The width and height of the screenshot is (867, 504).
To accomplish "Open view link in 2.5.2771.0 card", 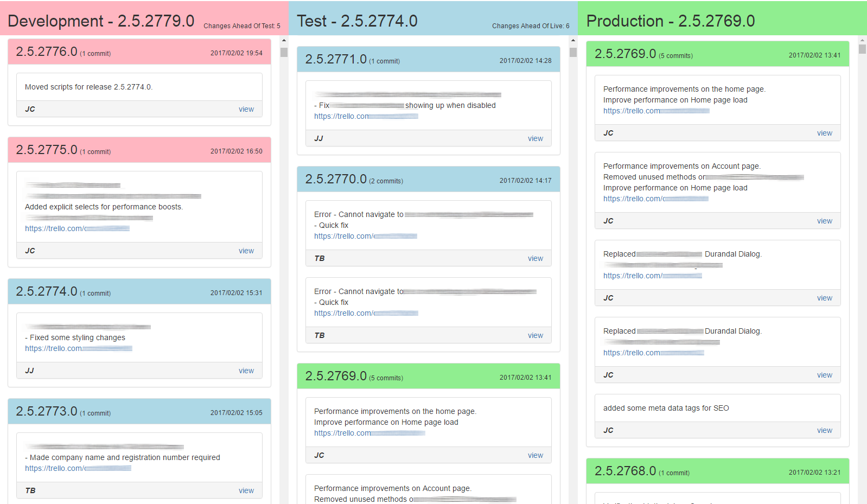I will [535, 138].
